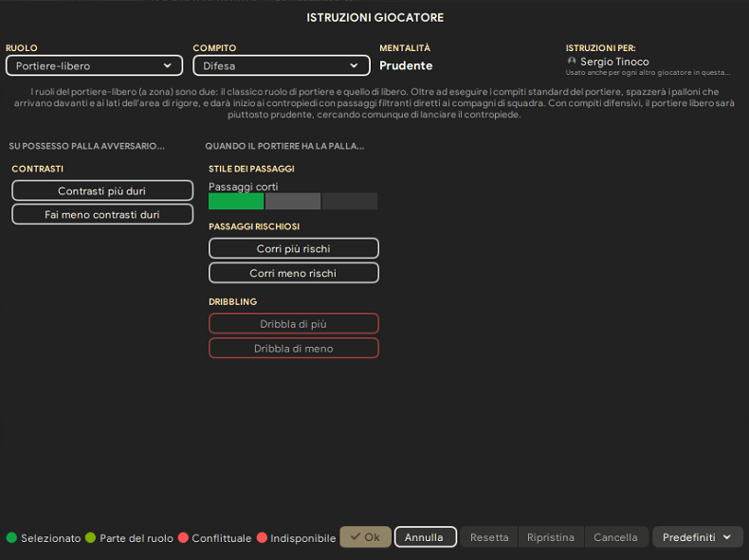
Task: Click the Dribbla di meno option
Action: tap(293, 348)
